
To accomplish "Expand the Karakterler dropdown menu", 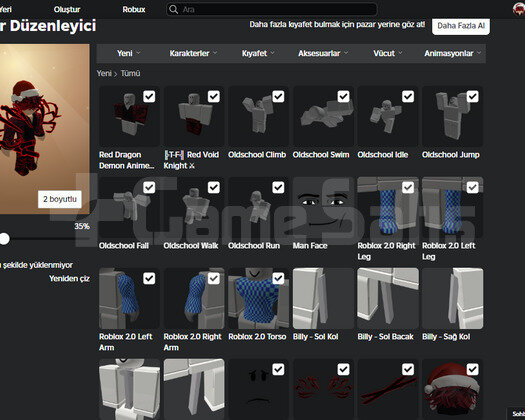I will 193,53.
